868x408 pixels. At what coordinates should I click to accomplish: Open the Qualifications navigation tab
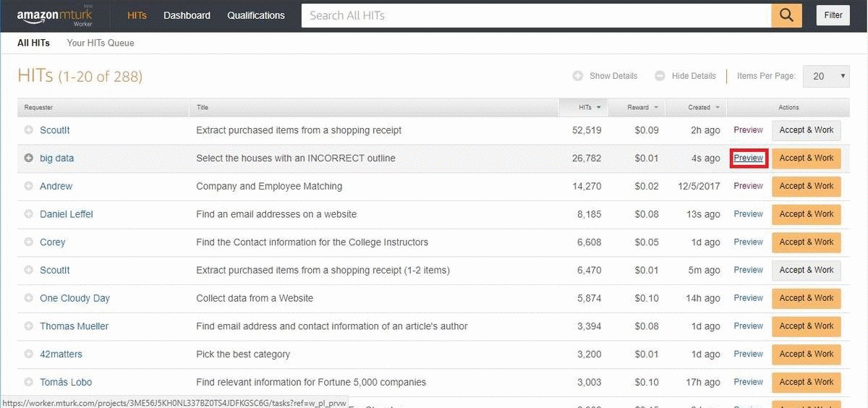click(256, 15)
